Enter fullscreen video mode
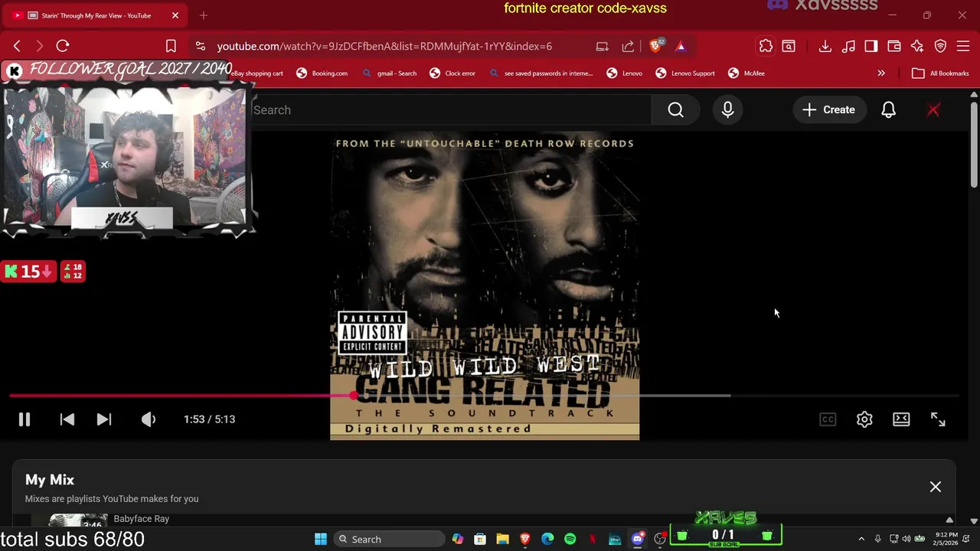The width and height of the screenshot is (980, 551). click(x=938, y=419)
